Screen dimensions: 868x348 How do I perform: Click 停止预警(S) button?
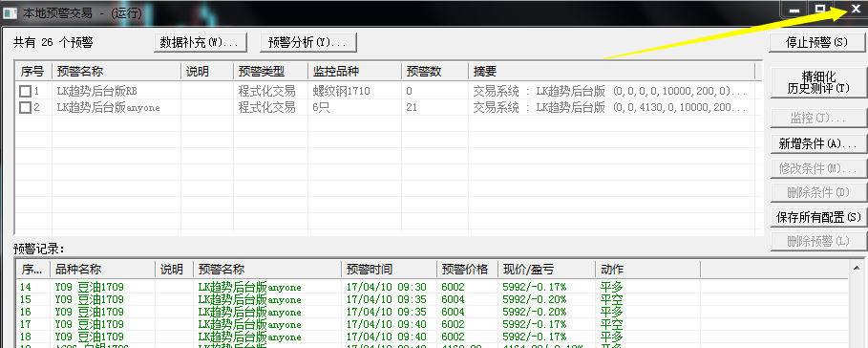tap(816, 42)
